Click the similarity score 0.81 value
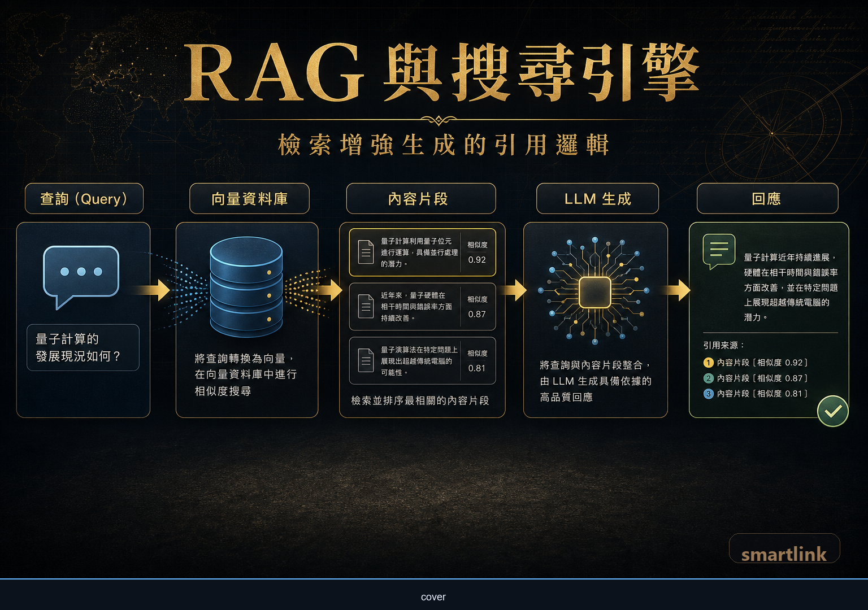This screenshot has height=610, width=868. coord(477,368)
